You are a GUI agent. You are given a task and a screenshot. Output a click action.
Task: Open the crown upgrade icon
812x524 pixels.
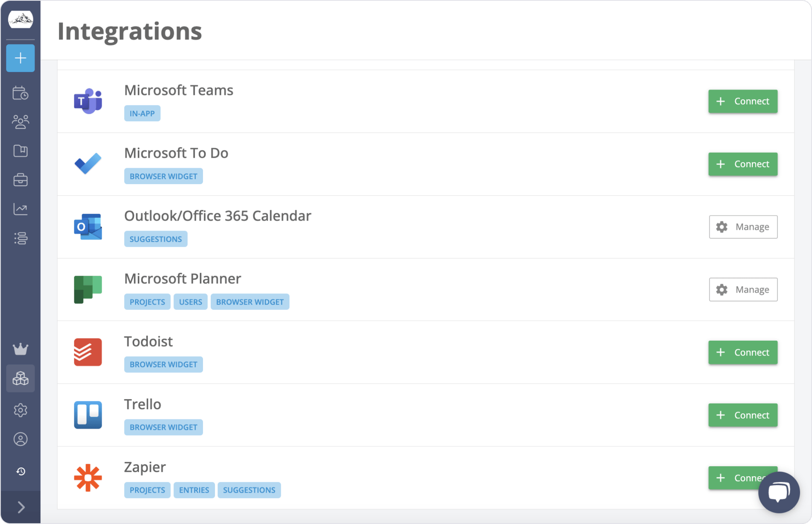(x=20, y=349)
